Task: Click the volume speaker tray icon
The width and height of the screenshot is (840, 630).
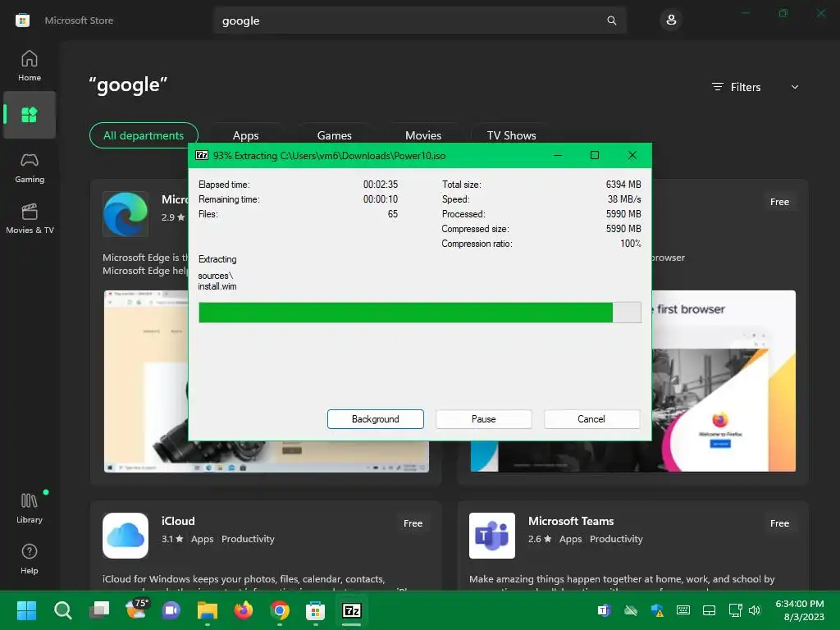Action: (x=755, y=610)
